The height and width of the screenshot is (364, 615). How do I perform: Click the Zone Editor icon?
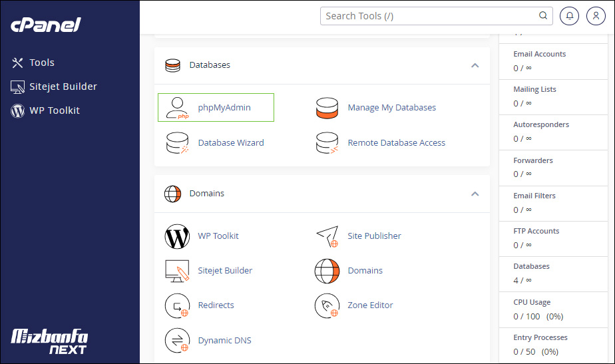327,305
